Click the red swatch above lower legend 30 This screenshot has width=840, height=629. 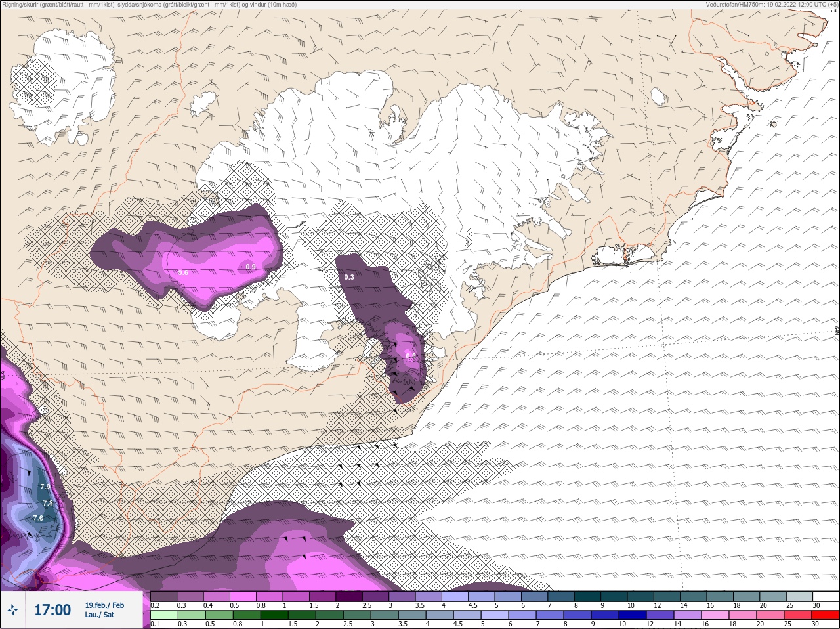(825, 615)
